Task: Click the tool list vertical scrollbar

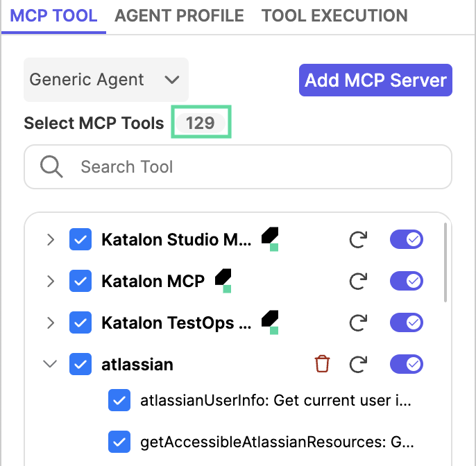Action: tap(445, 262)
